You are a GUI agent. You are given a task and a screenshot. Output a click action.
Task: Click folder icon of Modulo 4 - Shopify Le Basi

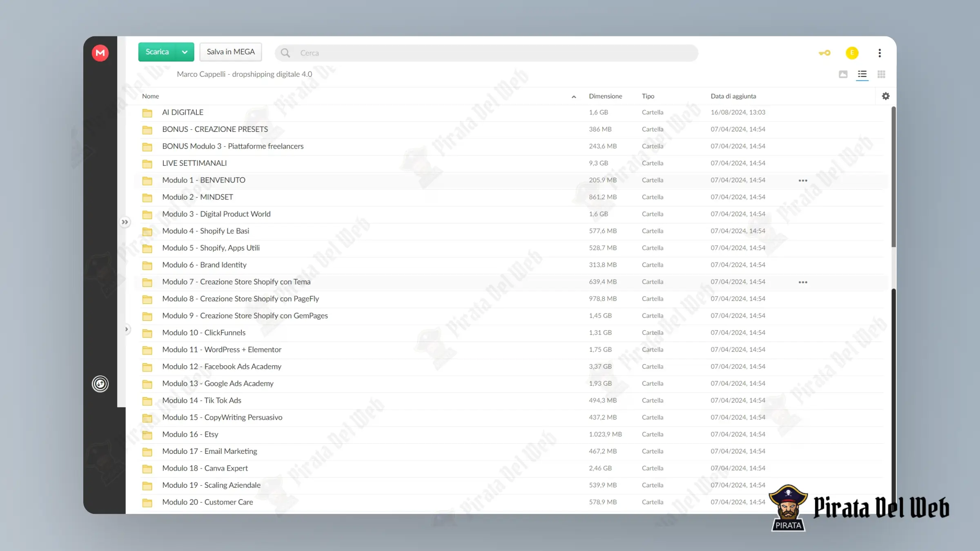[x=147, y=232]
